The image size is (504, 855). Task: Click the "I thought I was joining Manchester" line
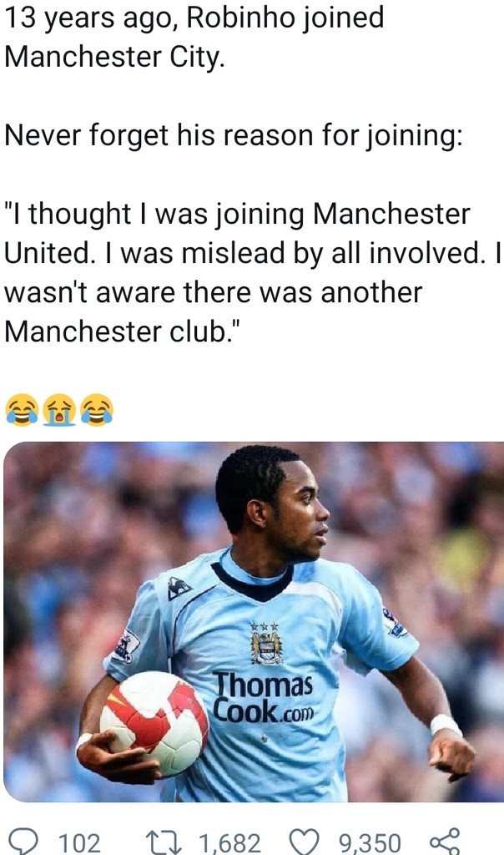pyautogui.click(x=237, y=214)
